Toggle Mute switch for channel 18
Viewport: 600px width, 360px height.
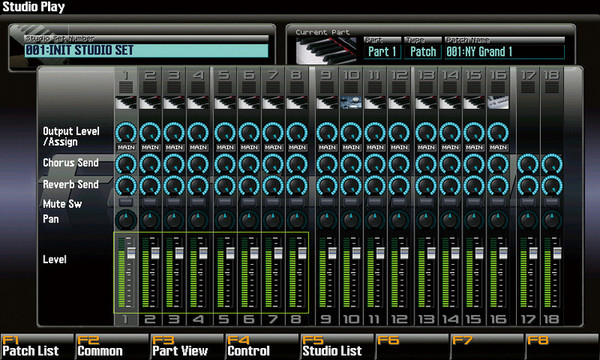point(552,202)
